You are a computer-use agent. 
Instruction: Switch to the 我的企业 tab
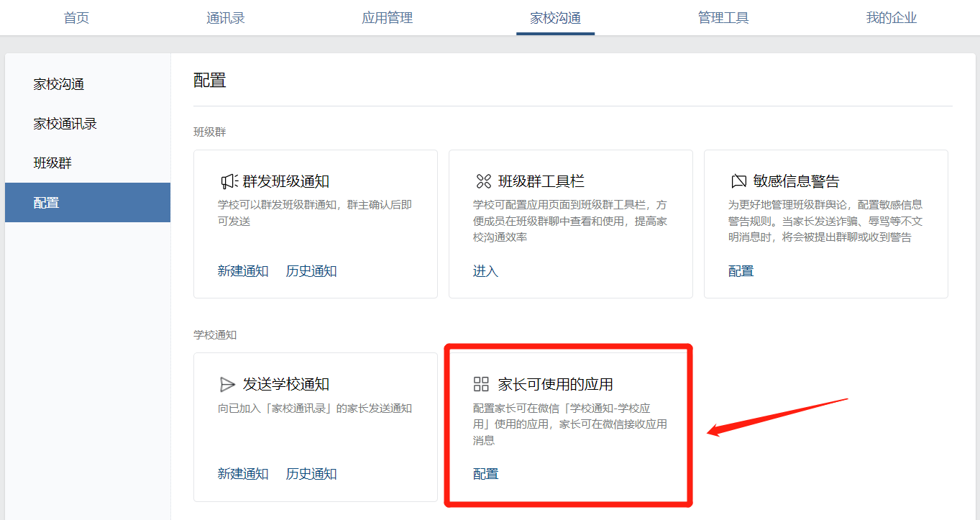coord(892,18)
